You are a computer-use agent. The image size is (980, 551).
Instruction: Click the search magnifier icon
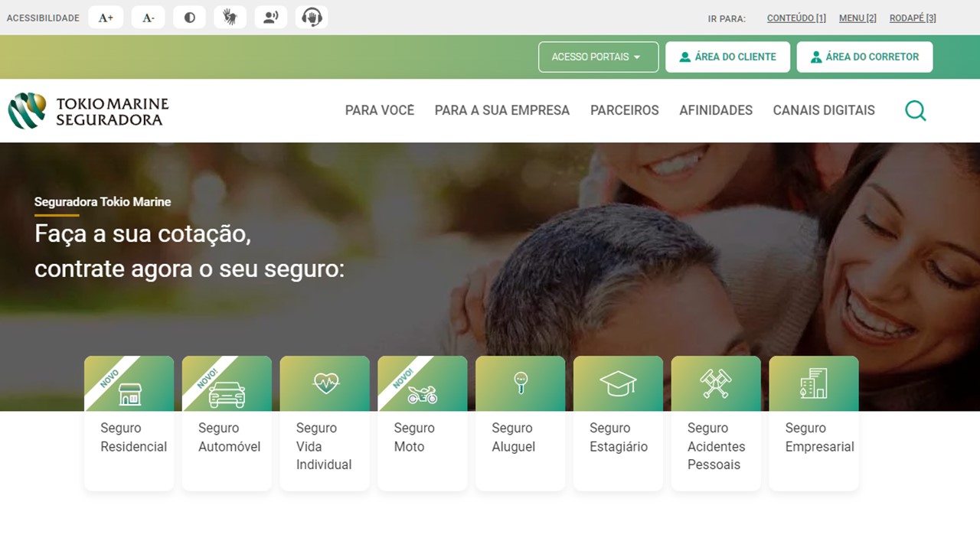coord(915,111)
